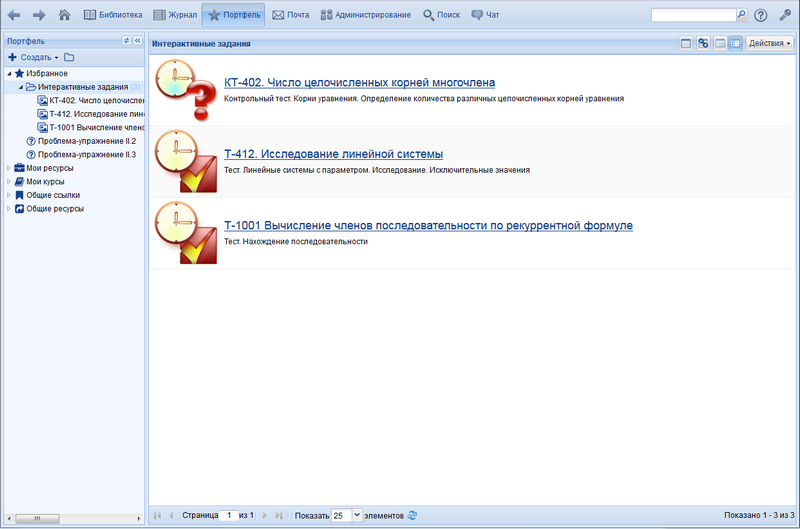
Task: Expand the Мои ресурсы tree node
Action: 9,168
